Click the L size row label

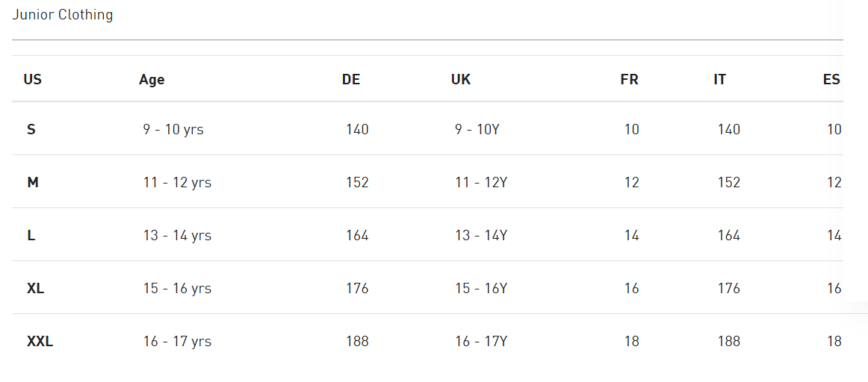click(x=31, y=236)
